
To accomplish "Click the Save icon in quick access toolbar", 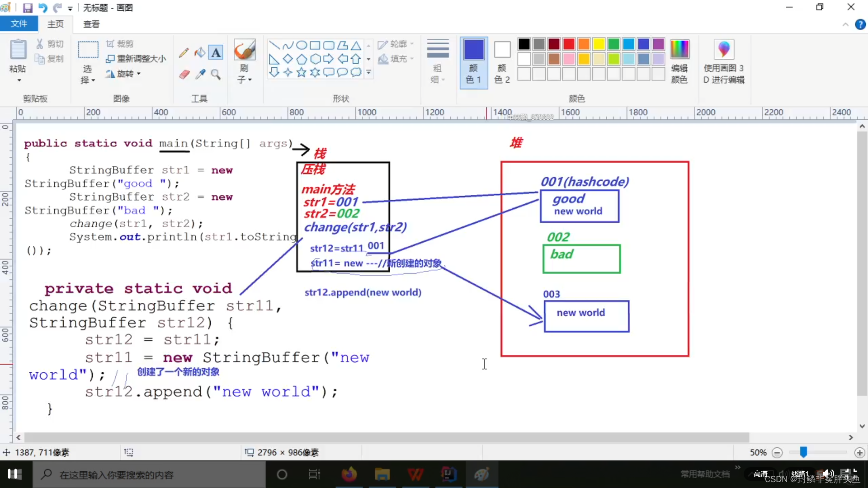I will pos(28,8).
